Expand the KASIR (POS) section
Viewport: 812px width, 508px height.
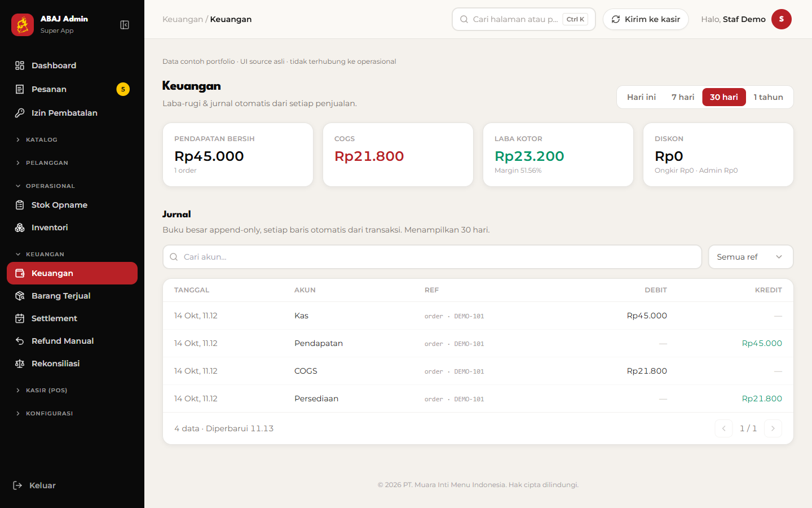point(72,390)
